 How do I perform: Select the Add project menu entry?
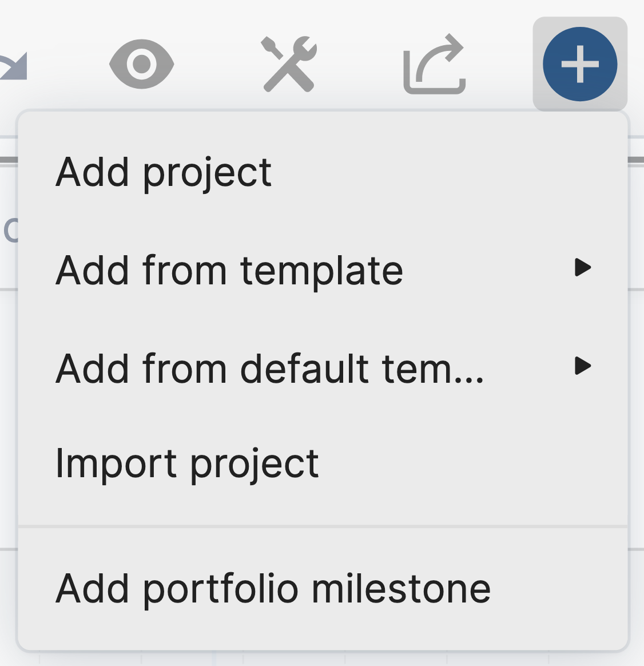click(x=164, y=172)
